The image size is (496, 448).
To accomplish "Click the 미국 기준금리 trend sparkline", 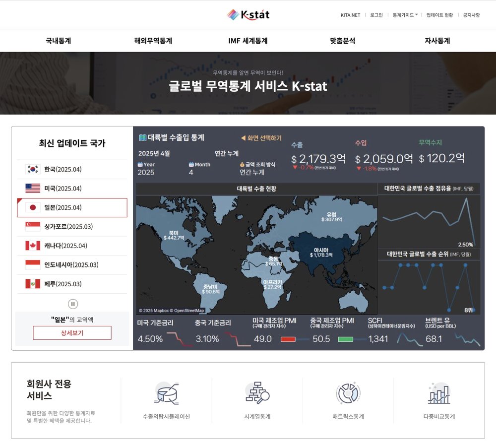I will pyautogui.click(x=180, y=339).
